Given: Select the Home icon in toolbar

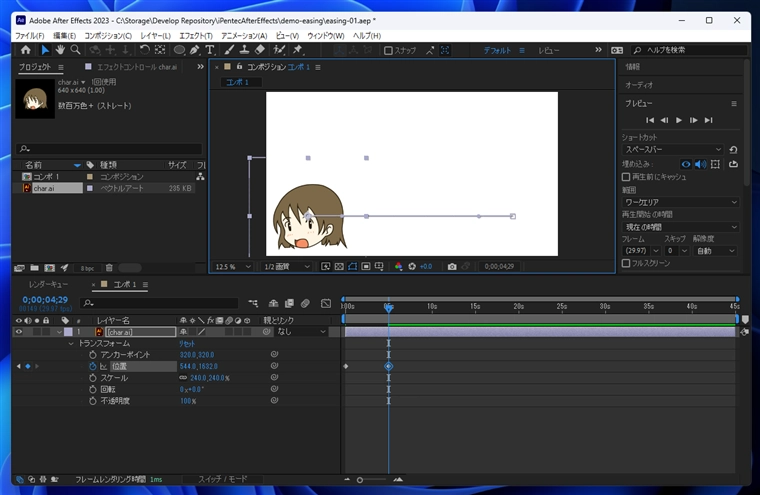Looking at the screenshot, I should 26,49.
